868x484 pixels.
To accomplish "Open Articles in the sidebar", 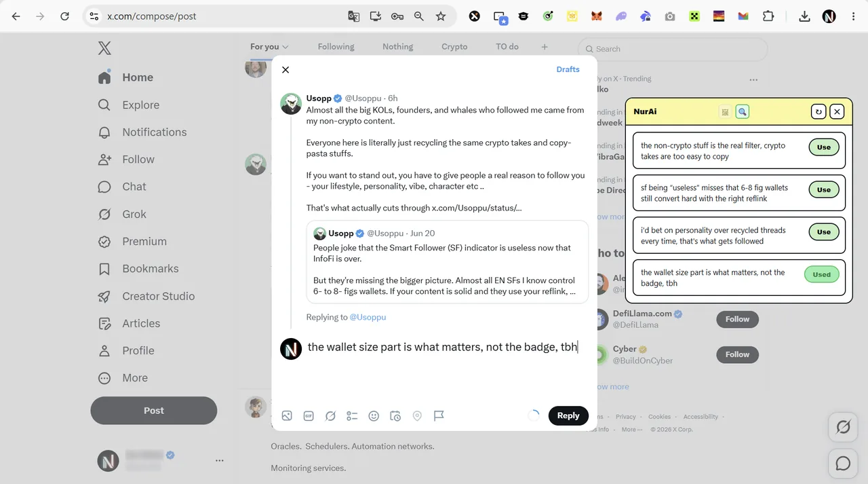I will point(130,324).
